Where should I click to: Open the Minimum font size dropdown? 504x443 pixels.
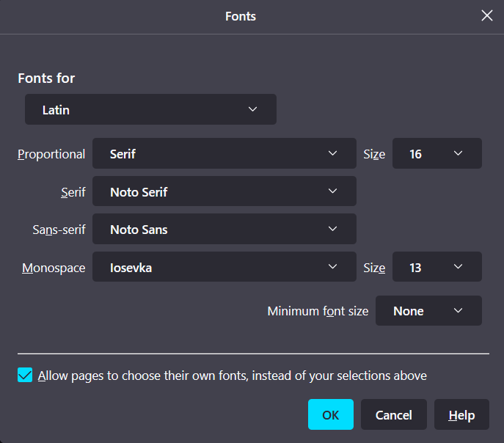(x=428, y=311)
